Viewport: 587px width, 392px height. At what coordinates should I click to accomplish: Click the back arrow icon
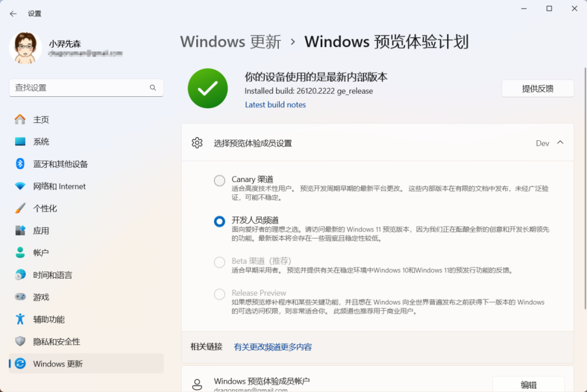(13, 14)
